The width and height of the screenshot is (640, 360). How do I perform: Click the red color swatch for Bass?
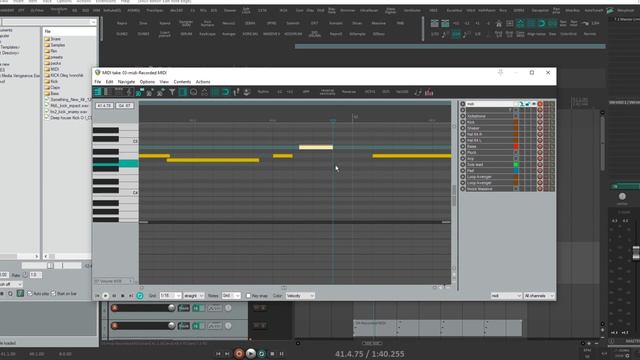(x=516, y=146)
